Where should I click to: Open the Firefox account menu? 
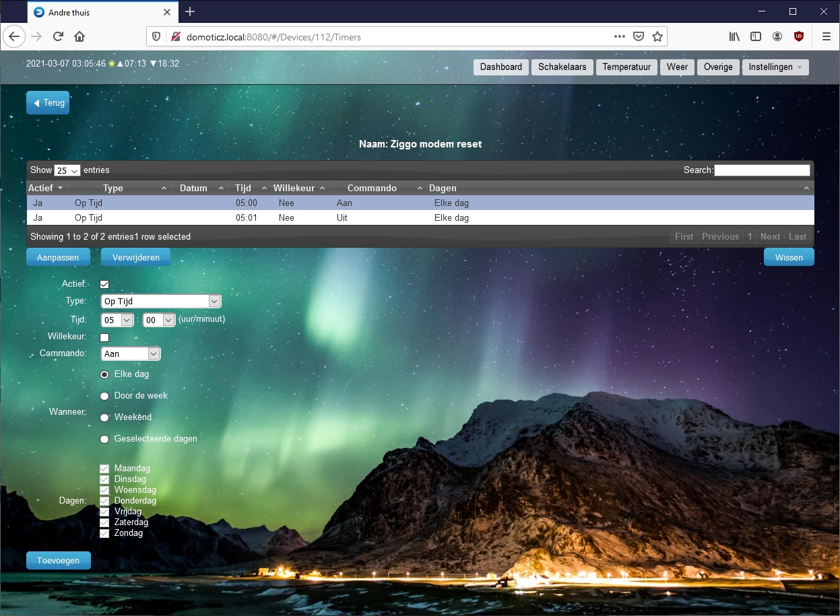777,36
